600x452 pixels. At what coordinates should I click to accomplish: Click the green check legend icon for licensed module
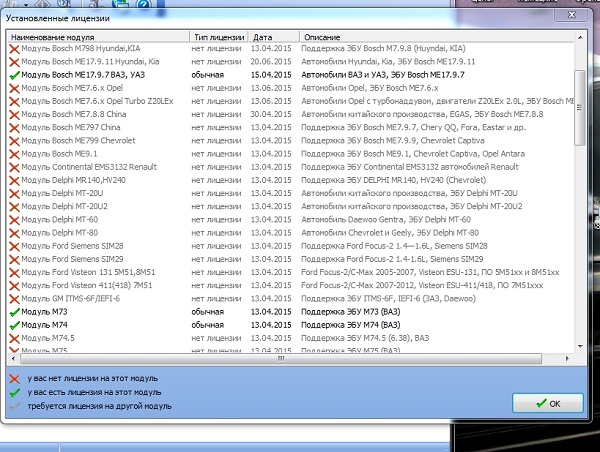coord(14,392)
